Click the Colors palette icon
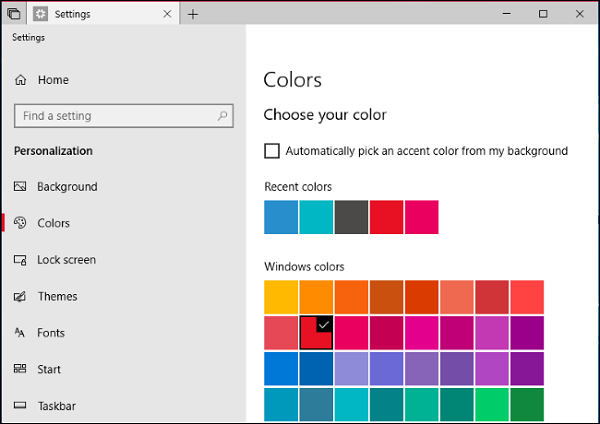 tap(20, 223)
